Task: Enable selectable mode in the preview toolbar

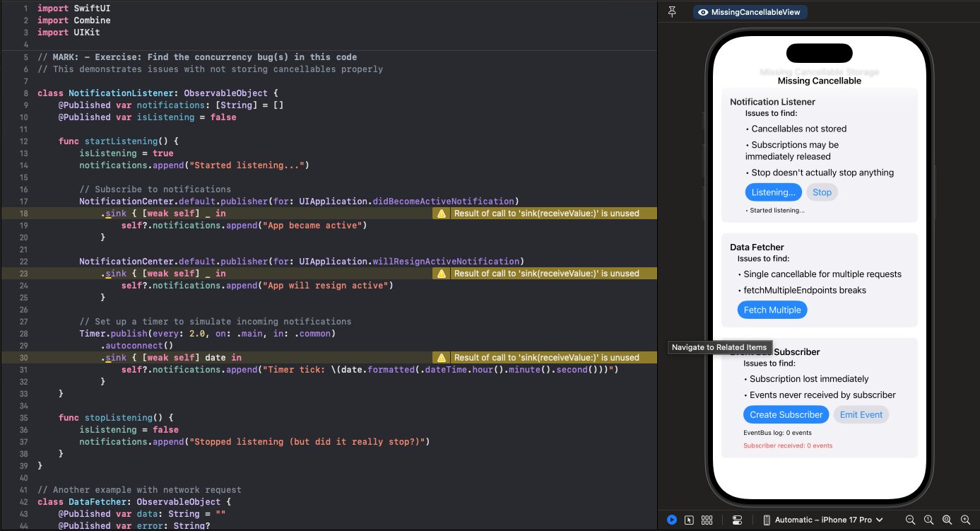Action: pyautogui.click(x=689, y=520)
